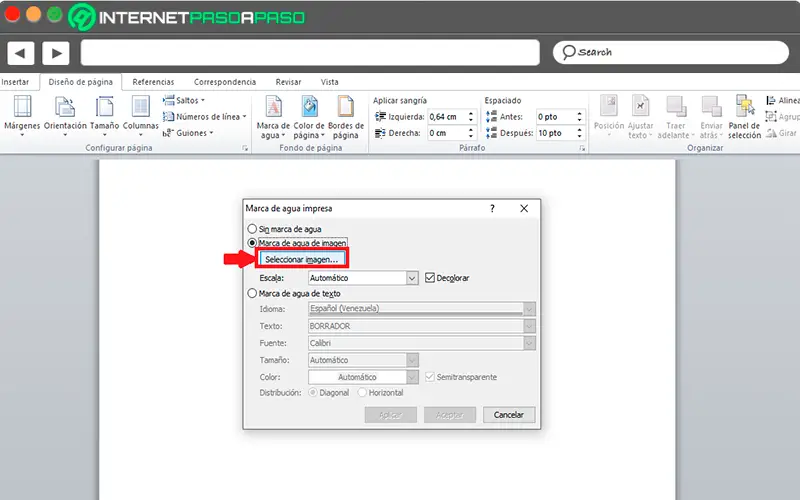Screen dimensions: 800x500
Task: Click the Search field
Action: click(x=671, y=53)
